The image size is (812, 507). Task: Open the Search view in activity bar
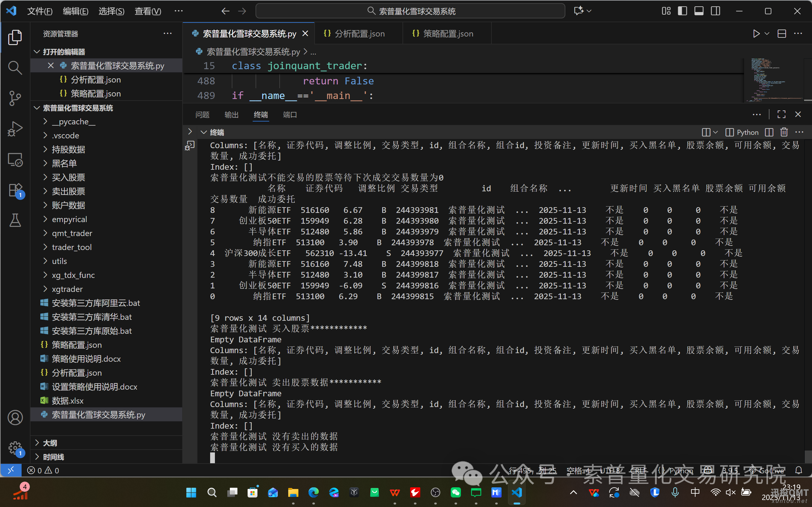pyautogui.click(x=15, y=67)
